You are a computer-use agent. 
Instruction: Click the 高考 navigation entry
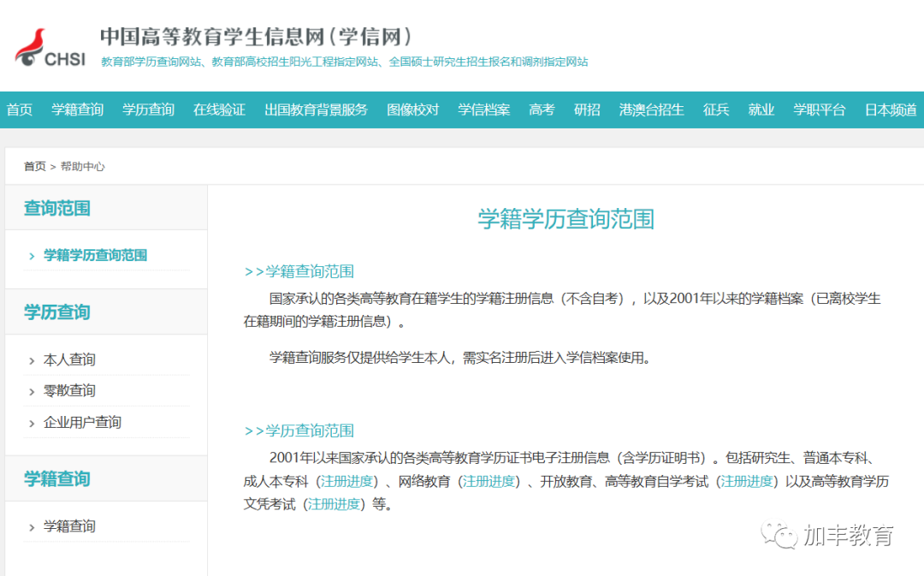541,110
